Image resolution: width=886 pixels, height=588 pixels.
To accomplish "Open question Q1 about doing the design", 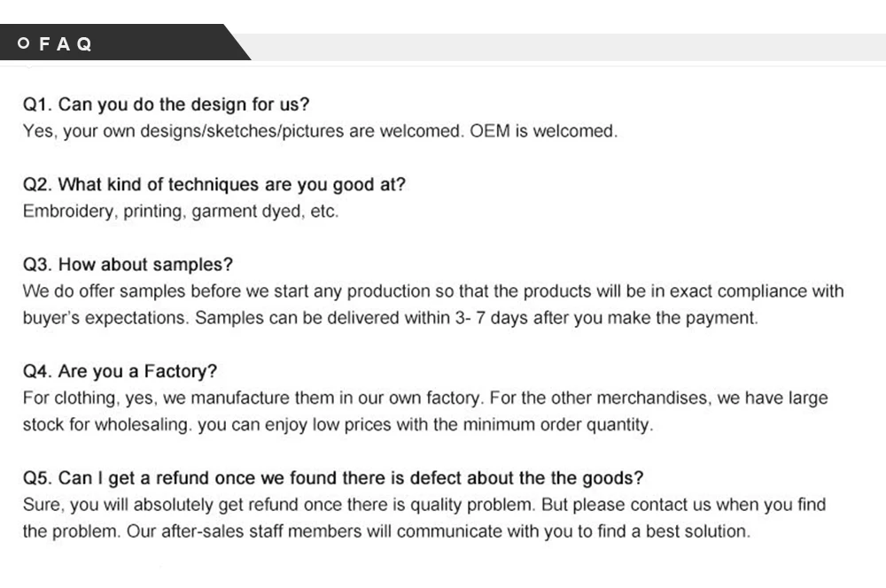I will [166, 104].
